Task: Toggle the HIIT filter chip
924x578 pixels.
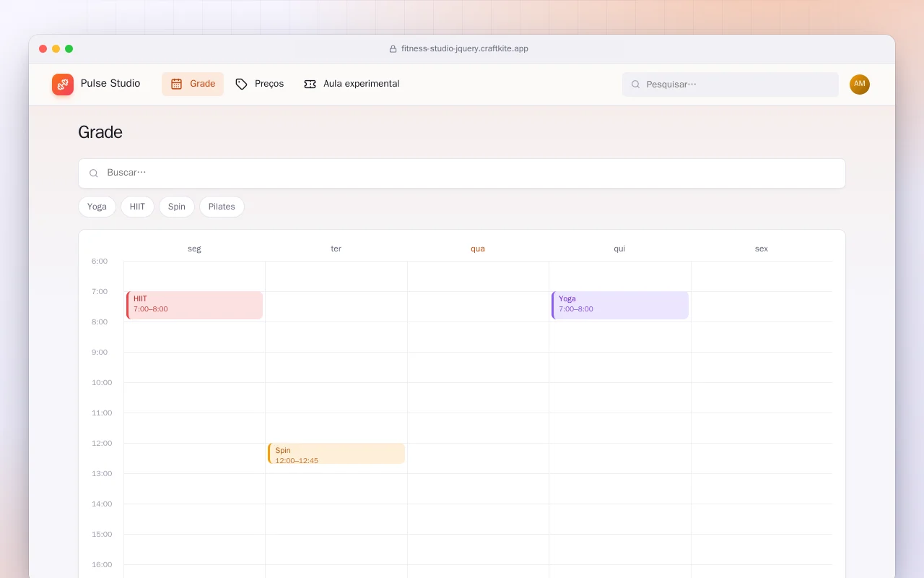Action: point(137,207)
